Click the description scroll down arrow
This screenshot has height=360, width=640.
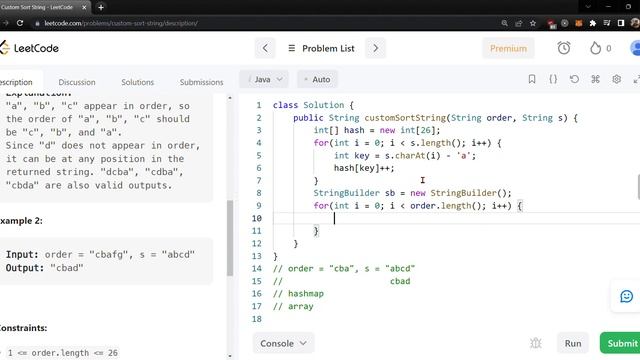pyautogui.click(x=230, y=356)
